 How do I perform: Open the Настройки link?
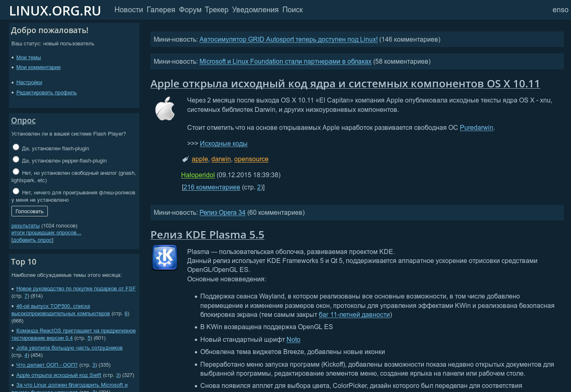click(29, 82)
